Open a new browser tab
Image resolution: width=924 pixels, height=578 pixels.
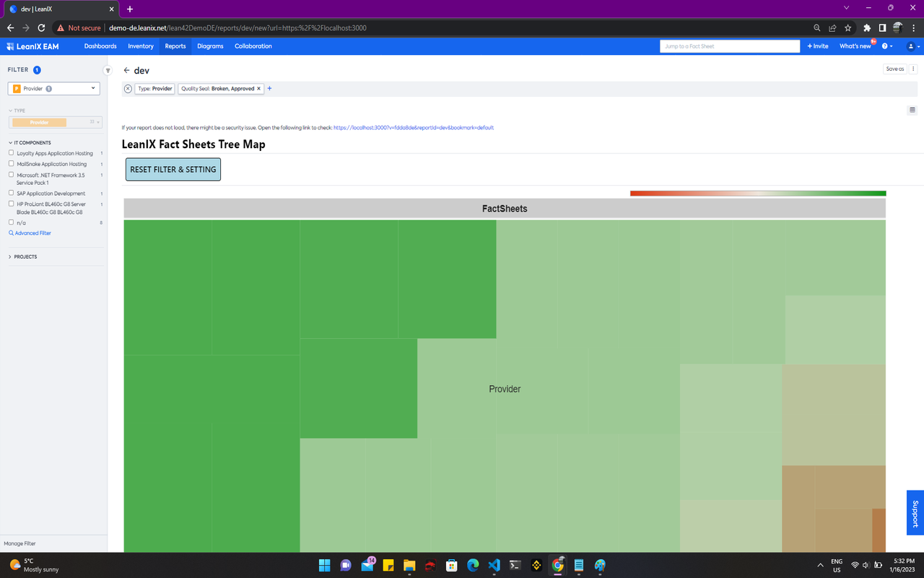tap(130, 9)
